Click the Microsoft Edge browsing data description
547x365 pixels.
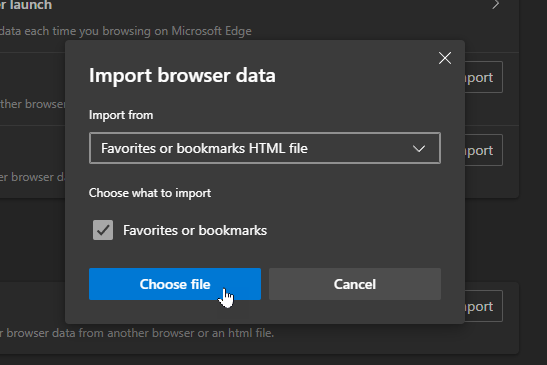pyautogui.click(x=126, y=31)
